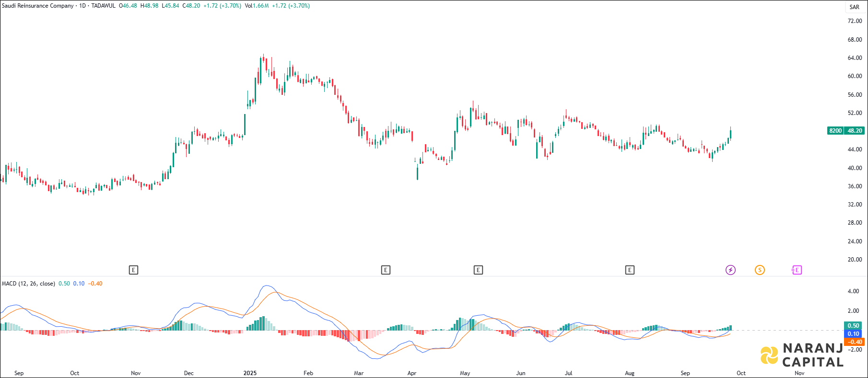Click the green 8200 symbol price tag
This screenshot has height=378, width=868.
(835, 131)
